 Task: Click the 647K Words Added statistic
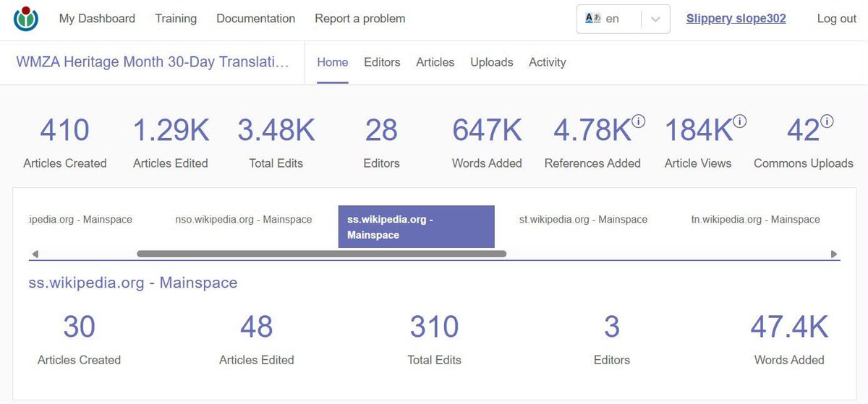pyautogui.click(x=487, y=142)
